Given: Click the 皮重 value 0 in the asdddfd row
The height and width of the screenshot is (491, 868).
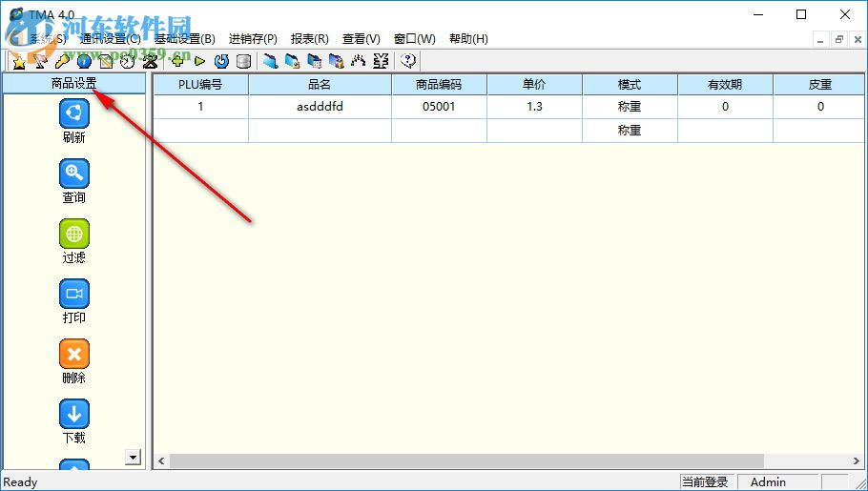Looking at the screenshot, I should pos(820,107).
